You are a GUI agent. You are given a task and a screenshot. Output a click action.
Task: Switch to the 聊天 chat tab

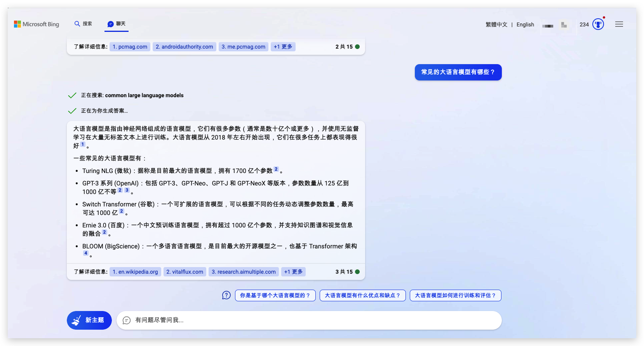[x=117, y=24]
